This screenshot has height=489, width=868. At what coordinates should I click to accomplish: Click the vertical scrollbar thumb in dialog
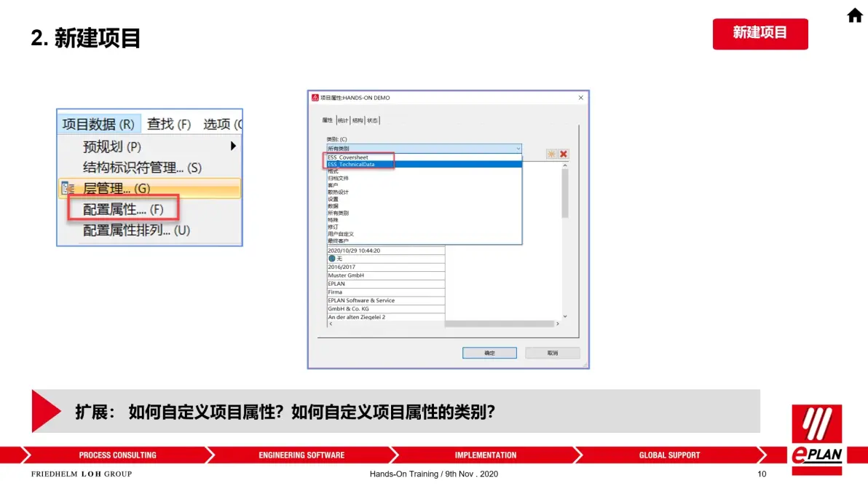click(564, 193)
